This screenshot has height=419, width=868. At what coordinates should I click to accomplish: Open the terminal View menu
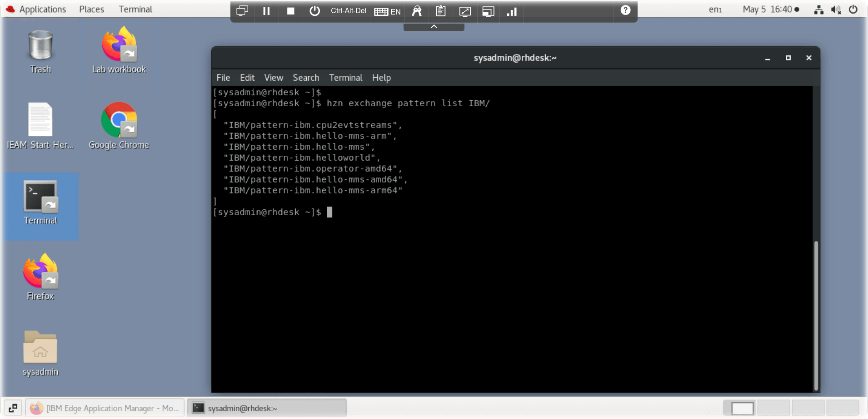pos(274,78)
